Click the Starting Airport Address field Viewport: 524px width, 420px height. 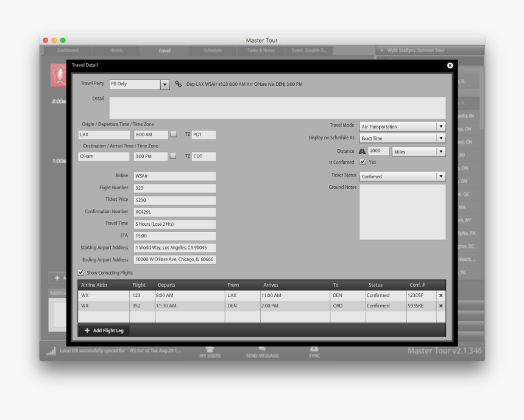tap(175, 248)
